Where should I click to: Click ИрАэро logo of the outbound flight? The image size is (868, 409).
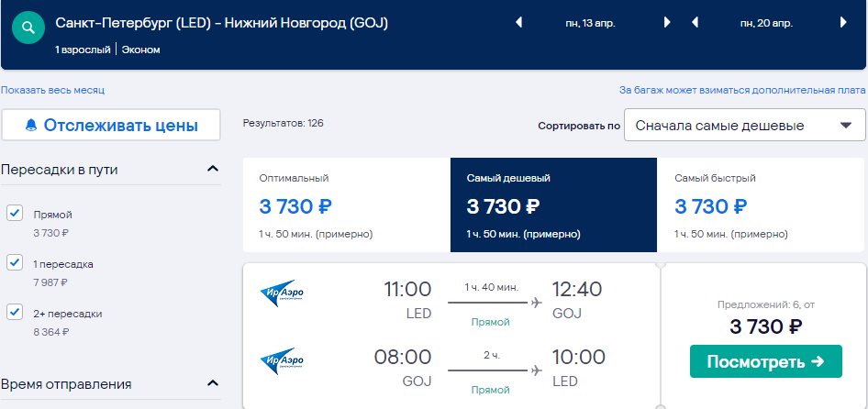pyautogui.click(x=282, y=293)
